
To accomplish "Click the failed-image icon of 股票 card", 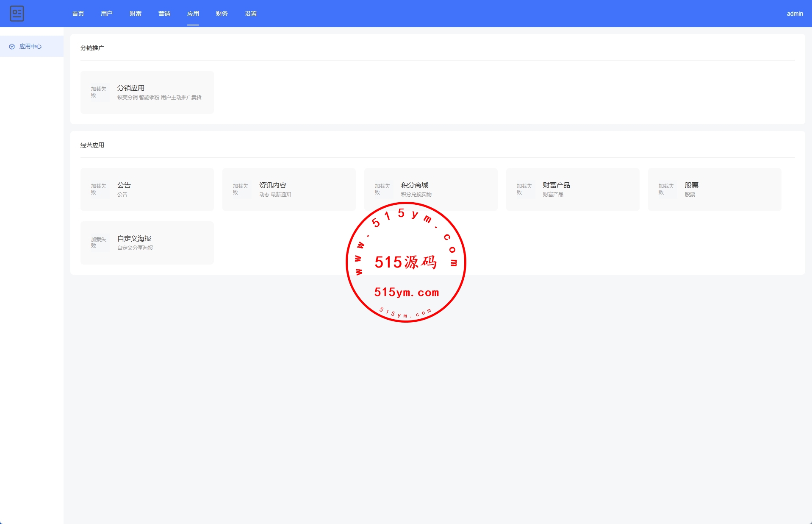I will coord(667,190).
